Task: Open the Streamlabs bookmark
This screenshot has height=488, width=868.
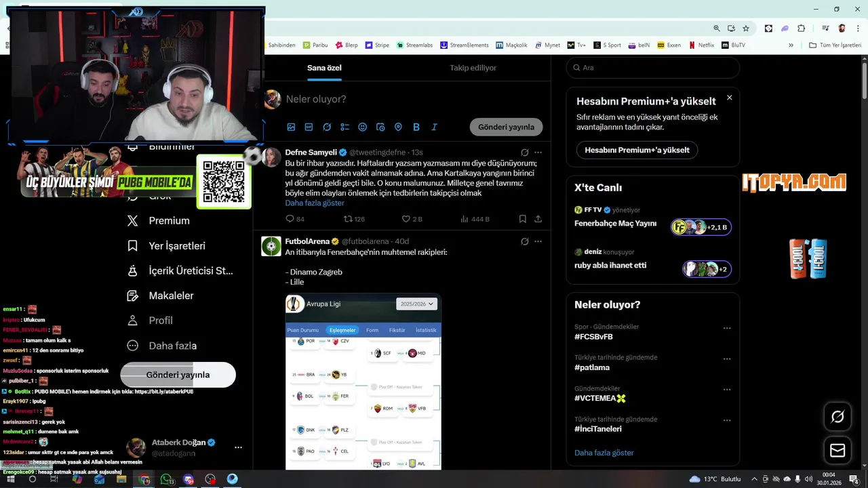Action: pyautogui.click(x=414, y=45)
